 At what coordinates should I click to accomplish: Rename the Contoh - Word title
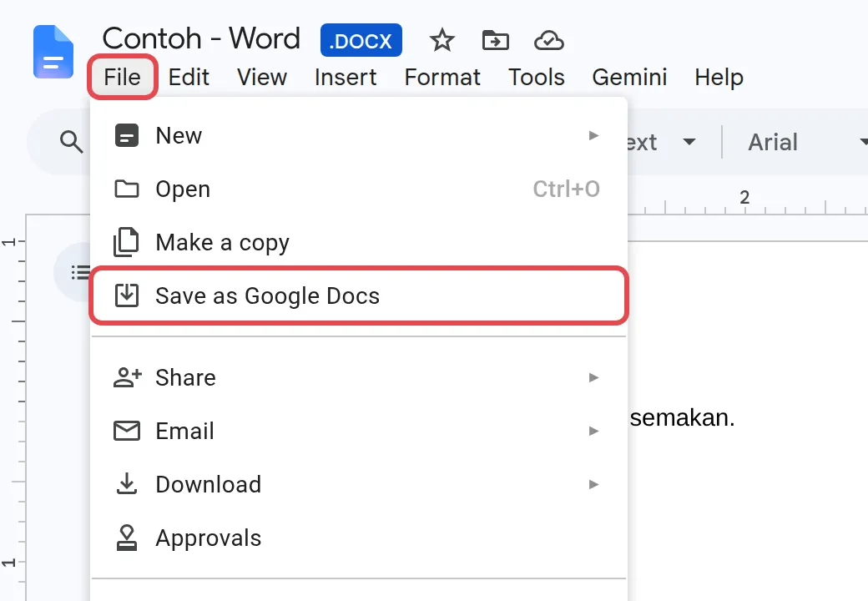pyautogui.click(x=201, y=38)
